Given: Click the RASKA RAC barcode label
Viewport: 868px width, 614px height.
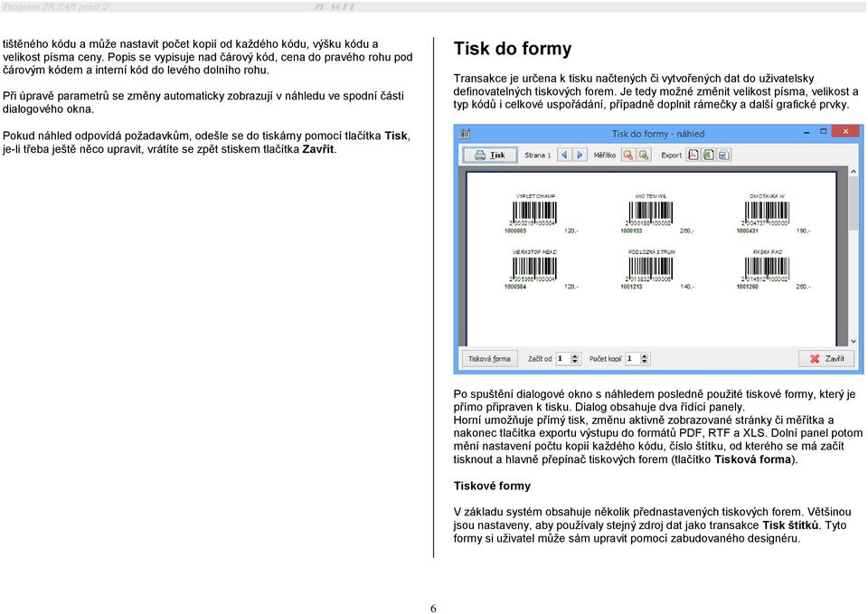Looking at the screenshot, I should 768,252.
